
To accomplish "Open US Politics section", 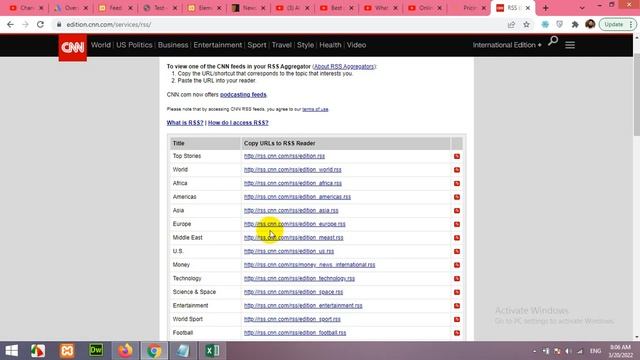I will tap(134, 45).
